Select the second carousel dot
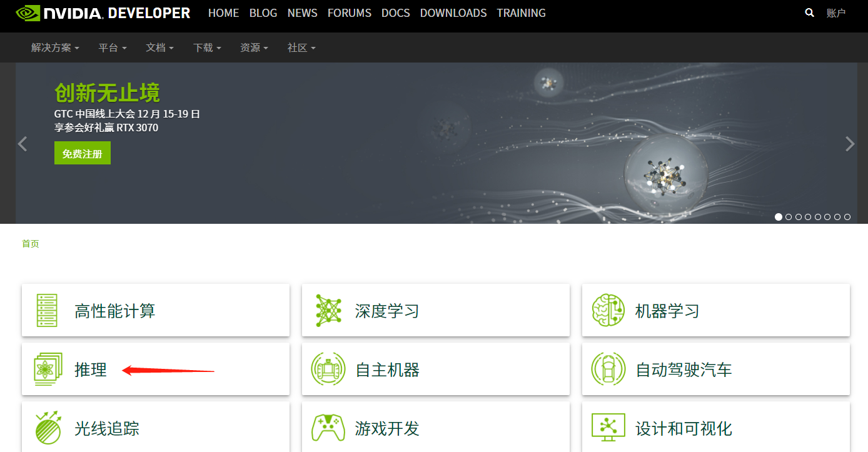This screenshot has width=868, height=452. click(x=789, y=217)
